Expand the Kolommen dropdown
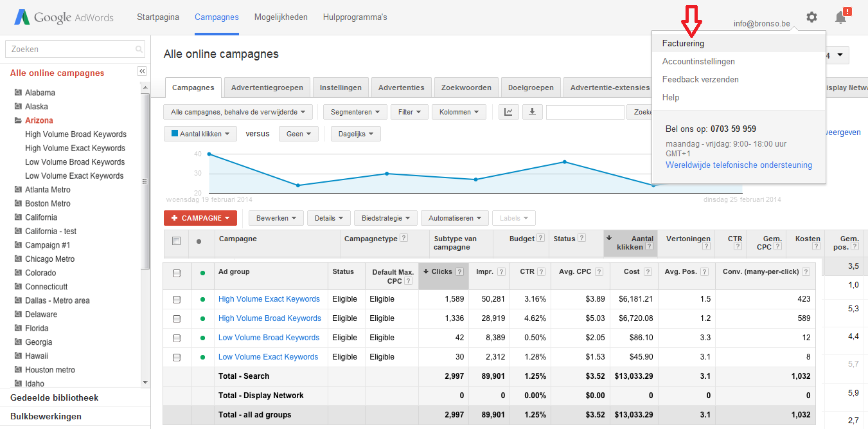 pyautogui.click(x=459, y=112)
